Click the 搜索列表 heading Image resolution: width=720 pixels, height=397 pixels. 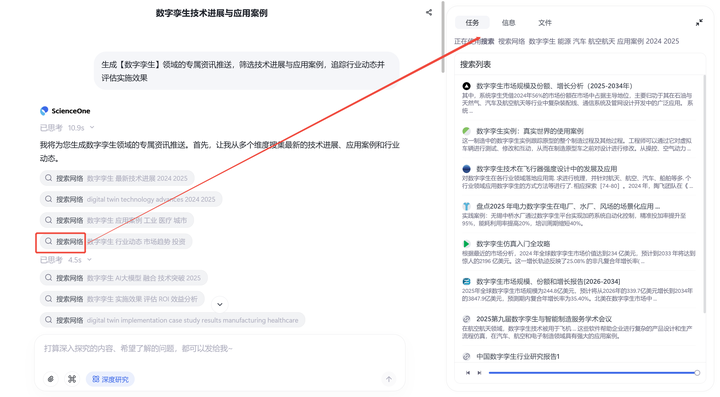coord(475,64)
